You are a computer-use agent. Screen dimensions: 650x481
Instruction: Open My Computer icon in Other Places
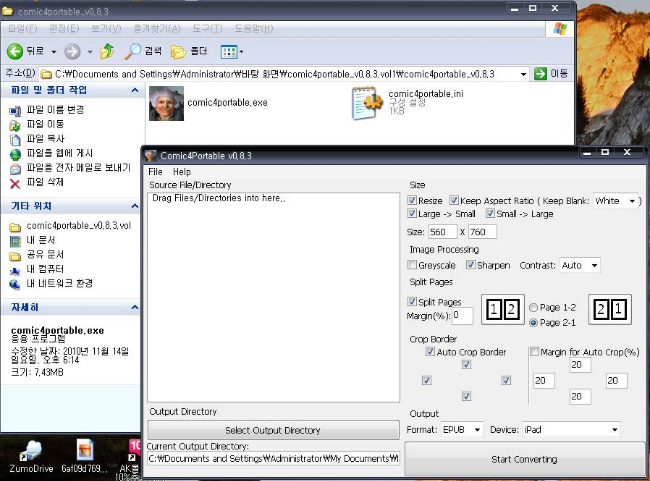[15, 270]
